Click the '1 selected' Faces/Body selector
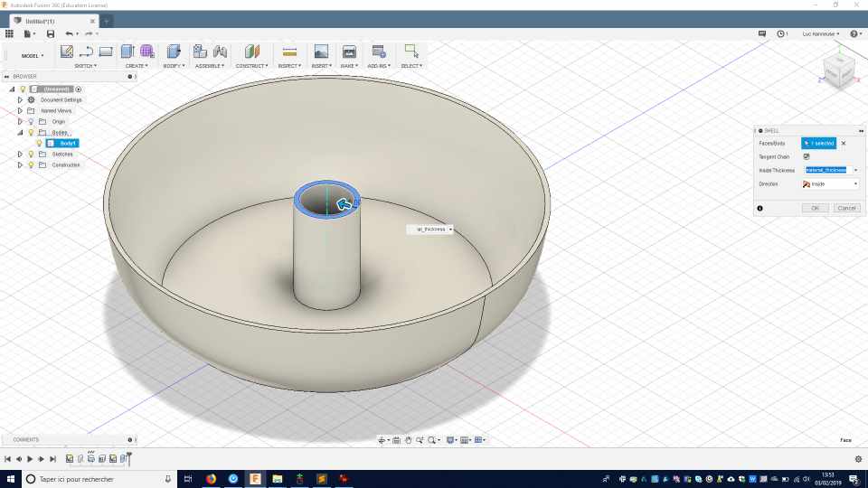This screenshot has height=488, width=868. [819, 144]
